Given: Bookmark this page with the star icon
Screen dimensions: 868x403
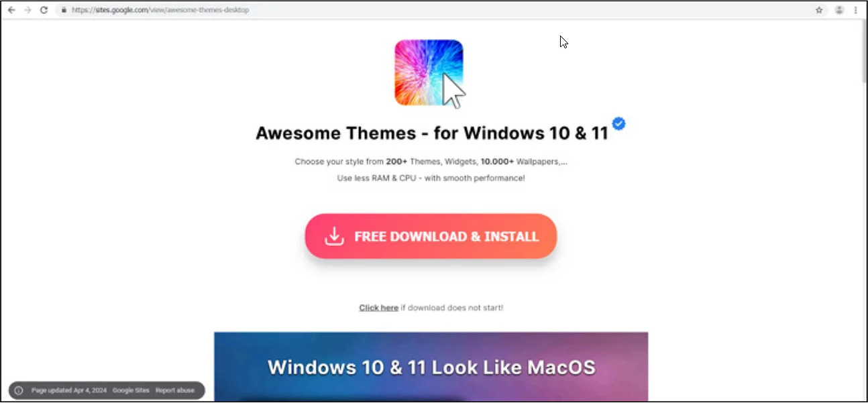Looking at the screenshot, I should pos(819,10).
